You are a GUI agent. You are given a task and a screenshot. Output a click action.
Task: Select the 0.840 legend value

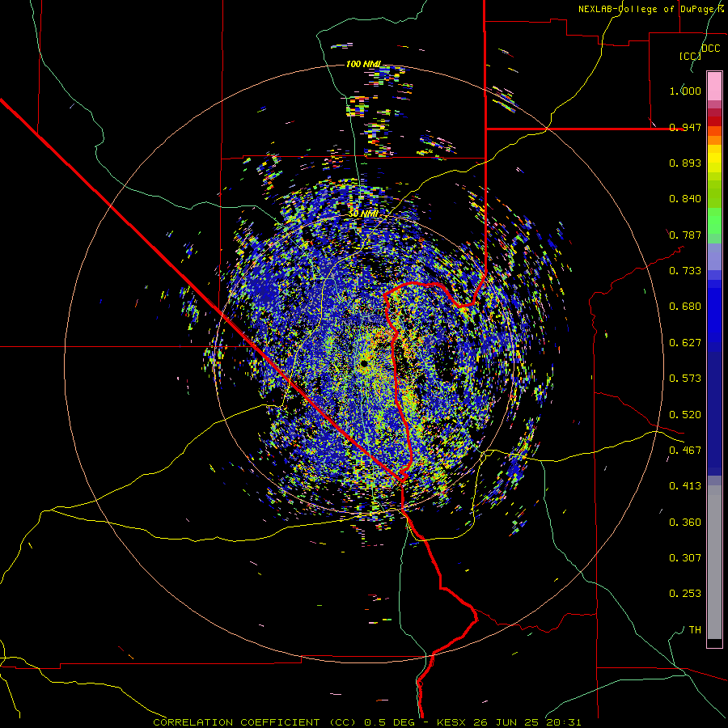point(685,199)
